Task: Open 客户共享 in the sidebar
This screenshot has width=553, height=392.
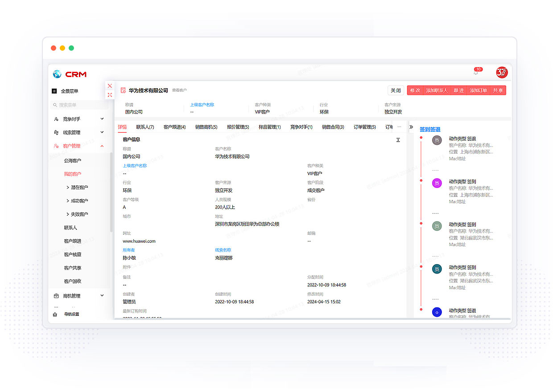Action: point(73,268)
